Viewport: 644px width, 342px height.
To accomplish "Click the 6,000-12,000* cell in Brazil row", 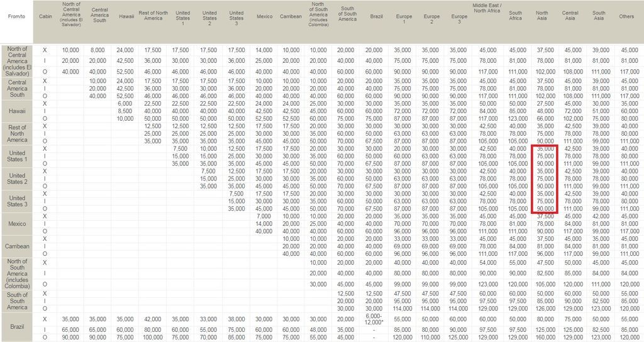I will click(x=375, y=319).
